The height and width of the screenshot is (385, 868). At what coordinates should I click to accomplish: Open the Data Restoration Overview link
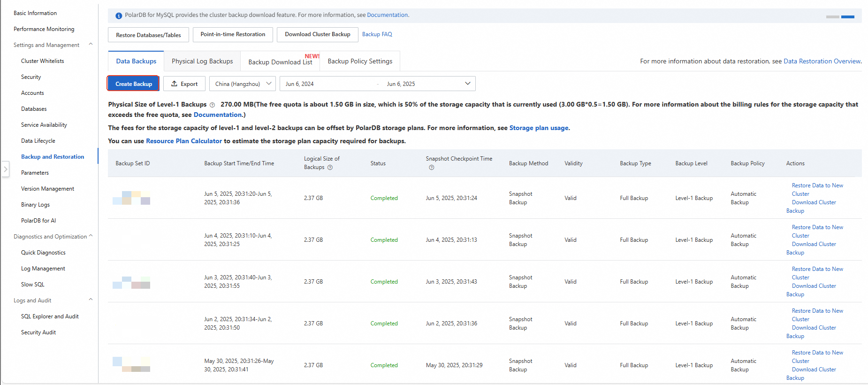(822, 61)
